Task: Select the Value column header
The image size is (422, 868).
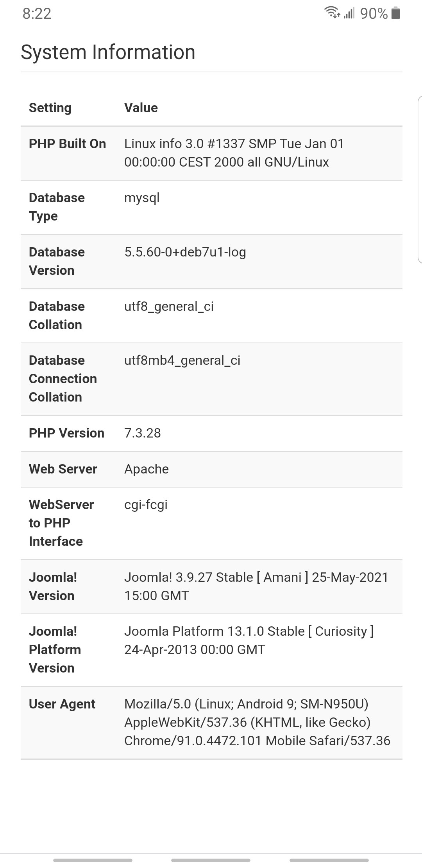Action: (141, 108)
